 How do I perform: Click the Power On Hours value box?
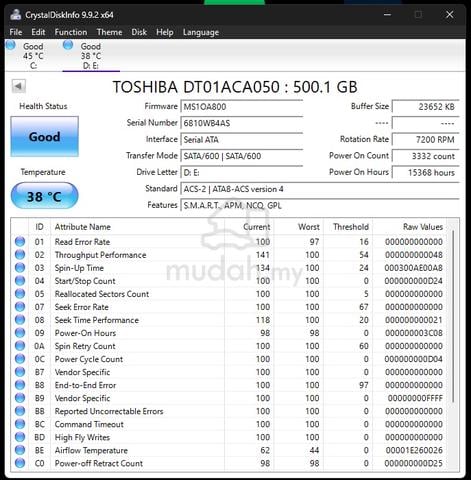tap(426, 172)
